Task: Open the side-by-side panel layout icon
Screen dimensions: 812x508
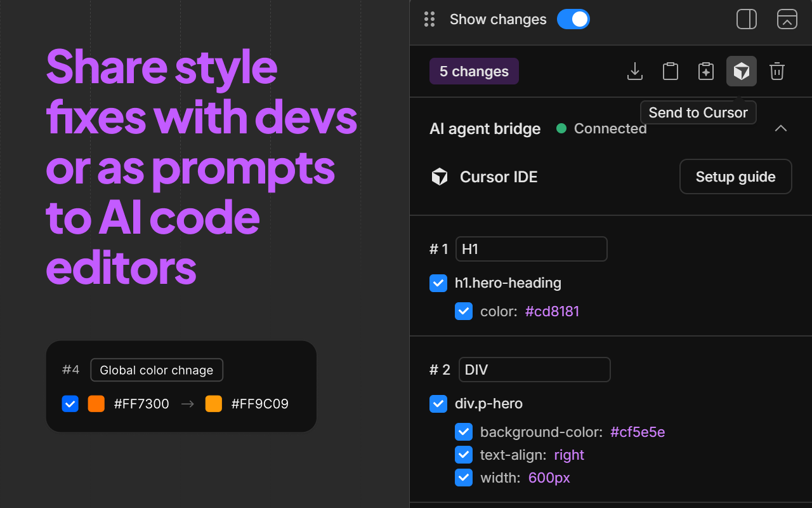Action: click(747, 19)
